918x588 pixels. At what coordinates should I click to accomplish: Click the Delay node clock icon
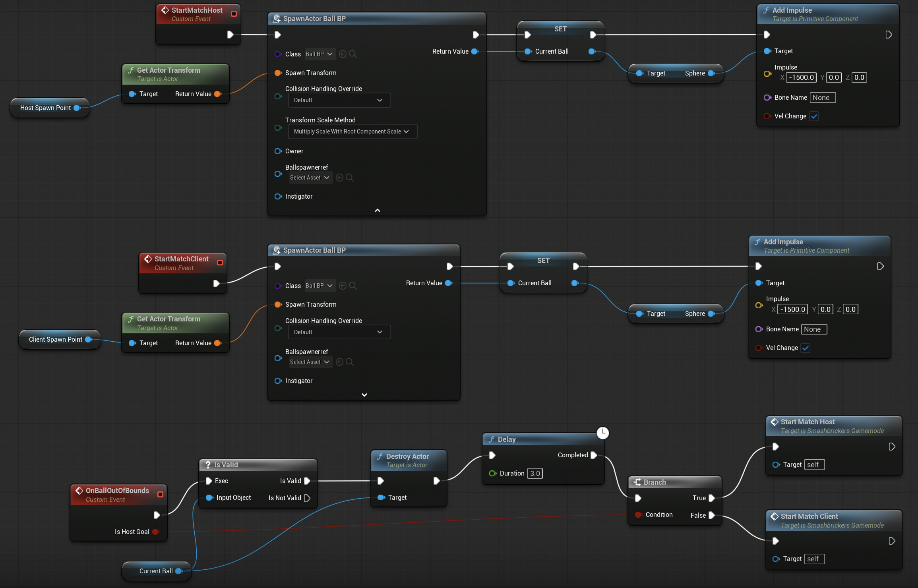(x=603, y=433)
